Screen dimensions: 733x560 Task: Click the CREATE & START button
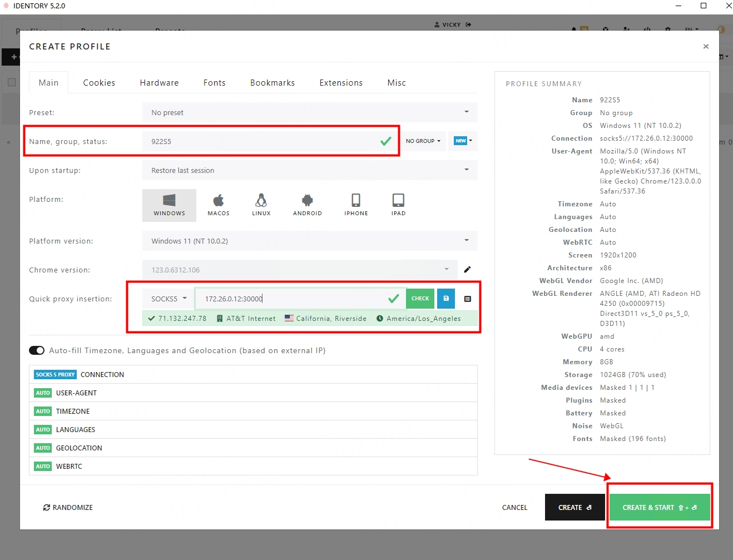[x=659, y=507]
